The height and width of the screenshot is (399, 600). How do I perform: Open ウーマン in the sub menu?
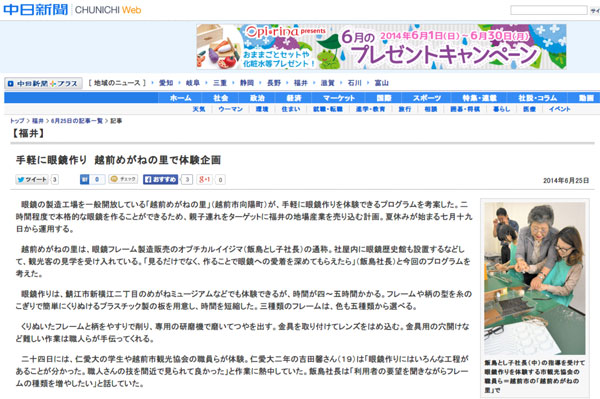(x=230, y=109)
